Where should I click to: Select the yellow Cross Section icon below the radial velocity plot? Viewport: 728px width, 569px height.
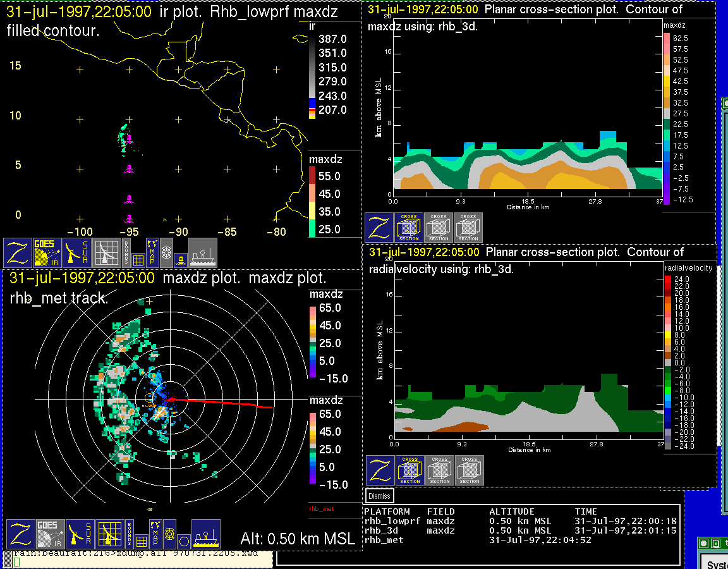[x=410, y=470]
